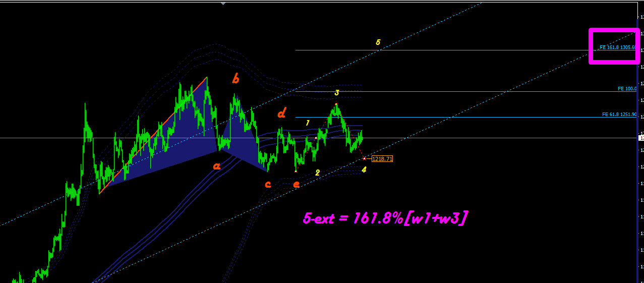
Task: Select the red anchor point beside the 1218.71 label
Action: (x=364, y=158)
